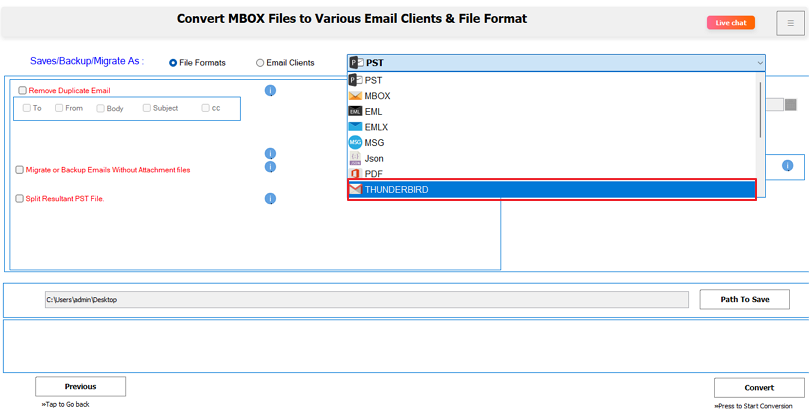Click the format list vertical scrollbar
This screenshot has width=809, height=409.
coord(761,109)
